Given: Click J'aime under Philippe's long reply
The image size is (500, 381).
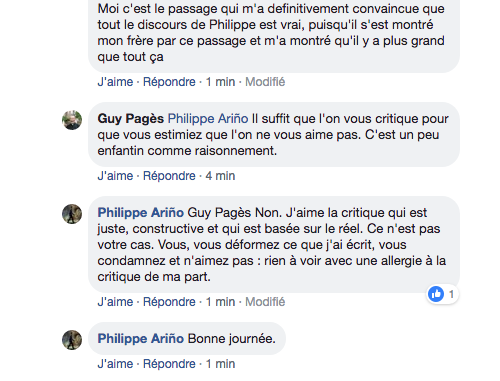Looking at the screenshot, I should click(x=115, y=302).
